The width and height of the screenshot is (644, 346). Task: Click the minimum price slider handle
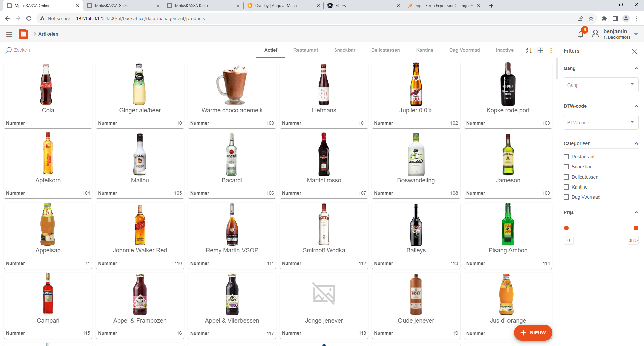point(566,228)
